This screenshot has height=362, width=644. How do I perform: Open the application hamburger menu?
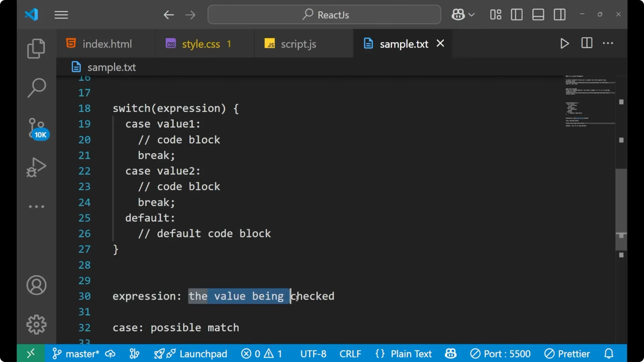pos(61,15)
